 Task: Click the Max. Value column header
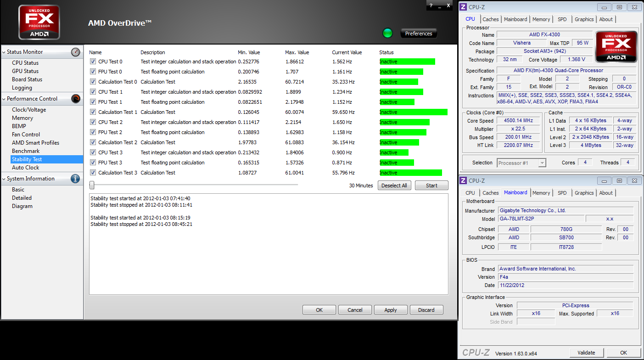click(x=297, y=52)
